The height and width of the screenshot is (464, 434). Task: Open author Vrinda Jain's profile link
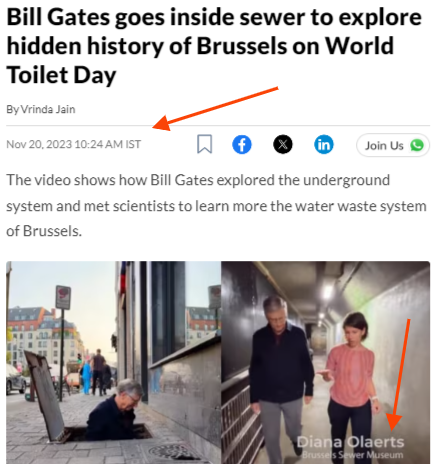[x=48, y=109]
